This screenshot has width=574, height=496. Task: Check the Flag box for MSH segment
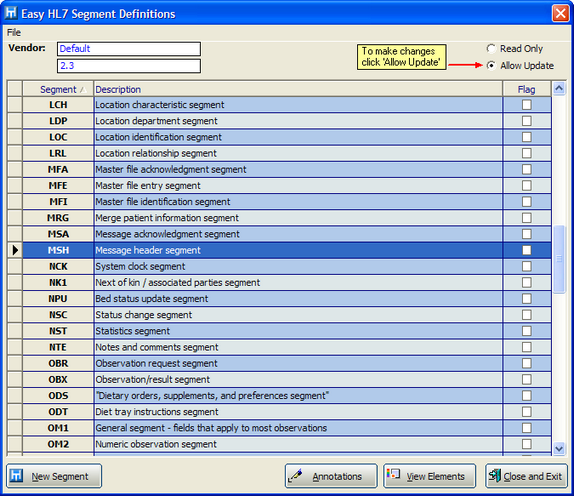click(527, 250)
